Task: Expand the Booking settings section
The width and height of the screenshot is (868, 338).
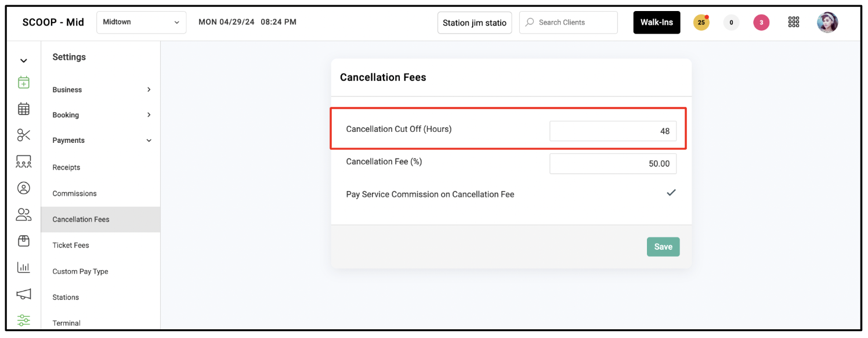Action: [x=101, y=115]
